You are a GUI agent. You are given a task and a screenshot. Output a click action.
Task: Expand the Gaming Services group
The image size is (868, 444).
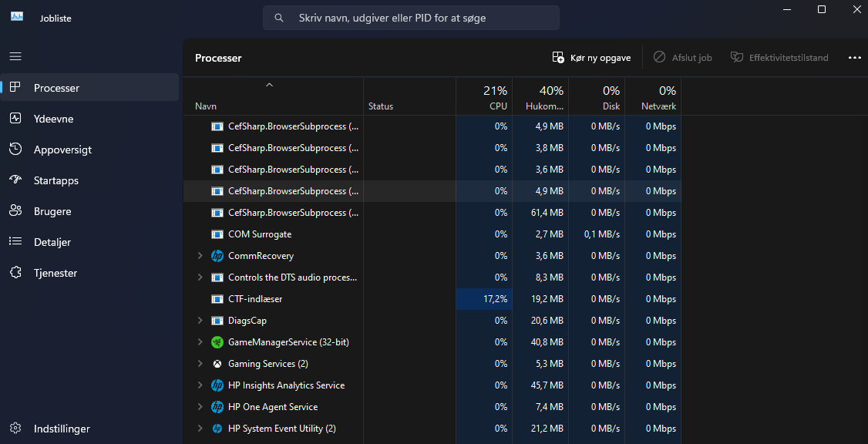(x=200, y=363)
